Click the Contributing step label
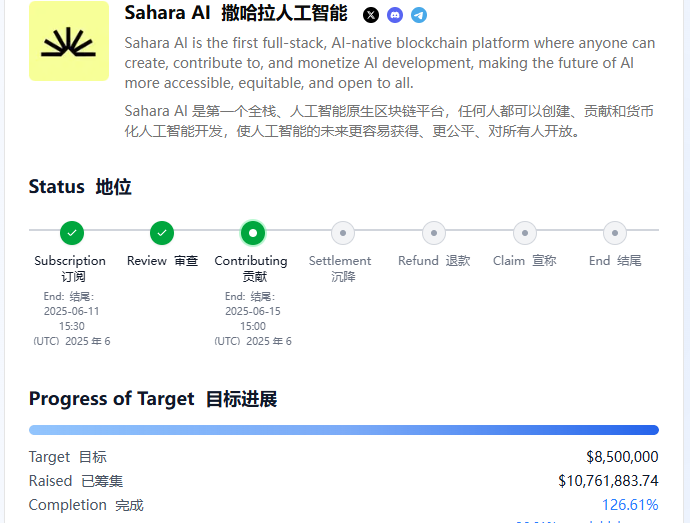This screenshot has height=523, width=690. 251,269
